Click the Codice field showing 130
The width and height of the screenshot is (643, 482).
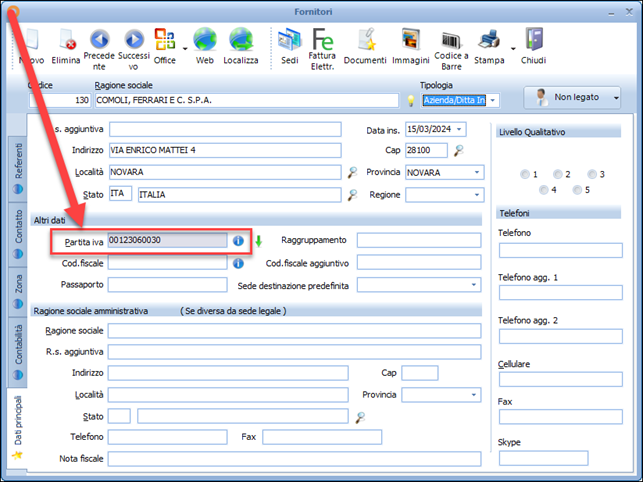point(59,101)
